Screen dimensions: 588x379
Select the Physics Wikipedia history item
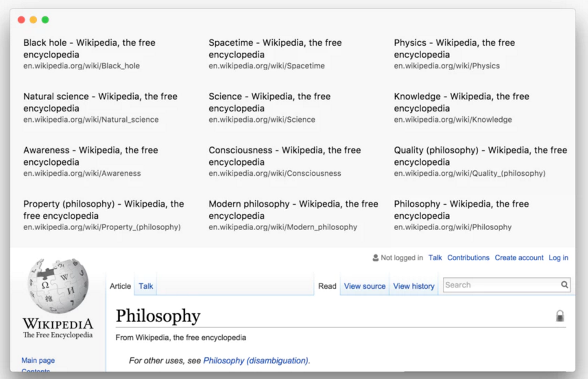(454, 54)
